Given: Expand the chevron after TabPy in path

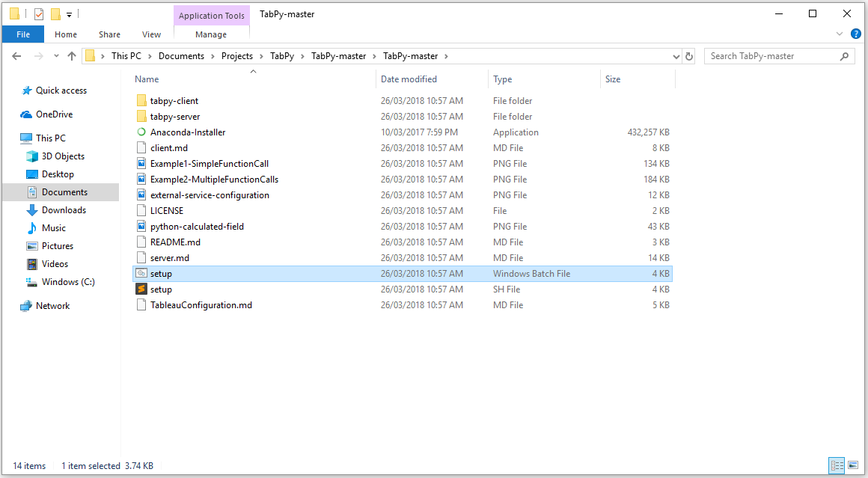Looking at the screenshot, I should pyautogui.click(x=303, y=56).
